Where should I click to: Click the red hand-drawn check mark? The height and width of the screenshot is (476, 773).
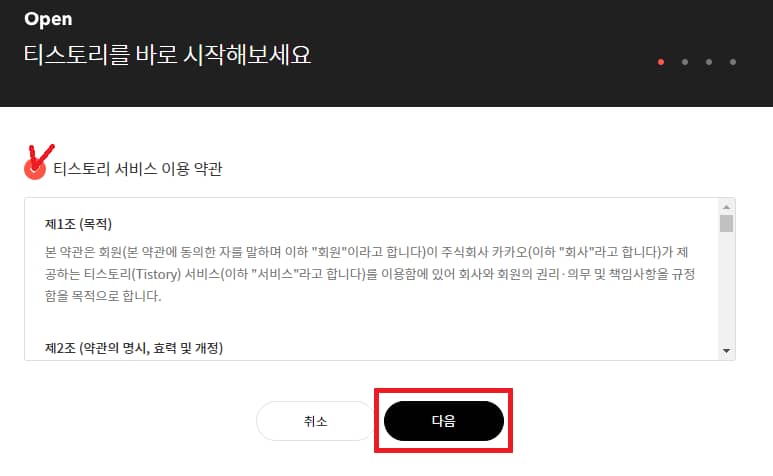[41, 157]
